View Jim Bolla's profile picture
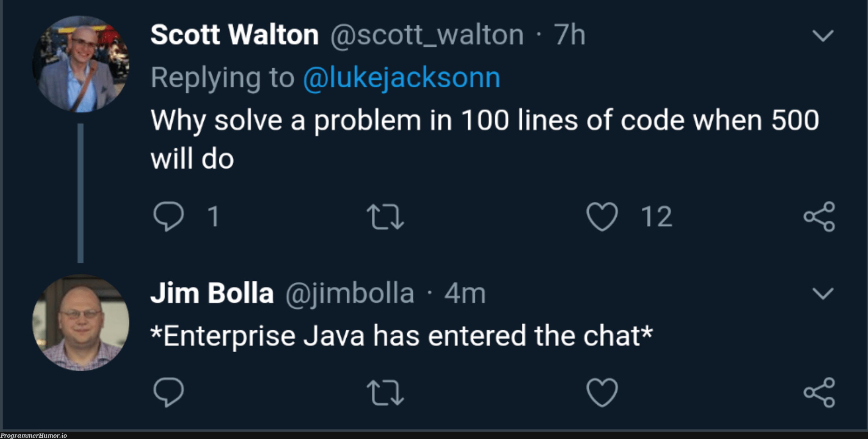The height and width of the screenshot is (439, 868). (81, 323)
